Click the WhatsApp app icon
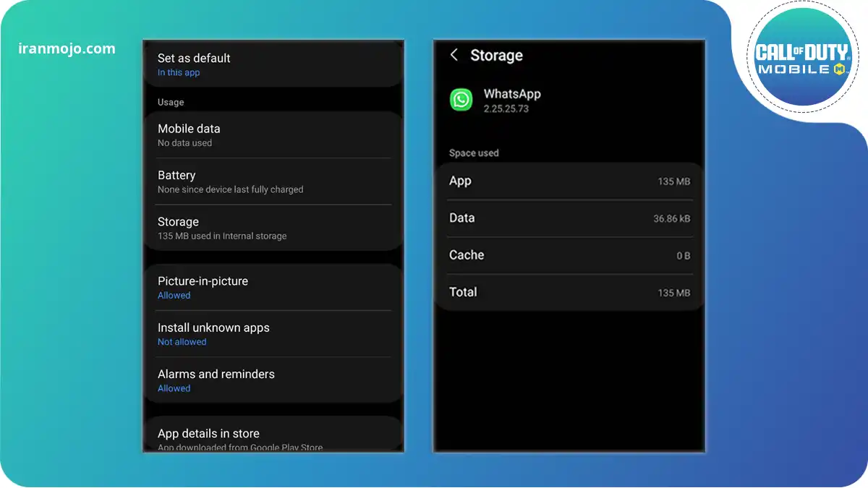 coord(461,100)
